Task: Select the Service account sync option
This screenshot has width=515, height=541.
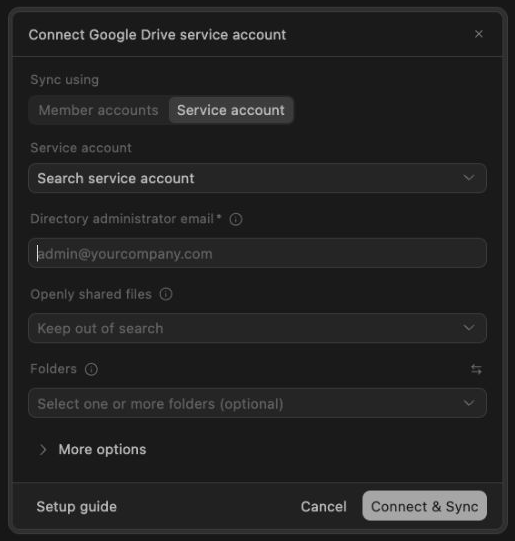Action: pos(231,110)
